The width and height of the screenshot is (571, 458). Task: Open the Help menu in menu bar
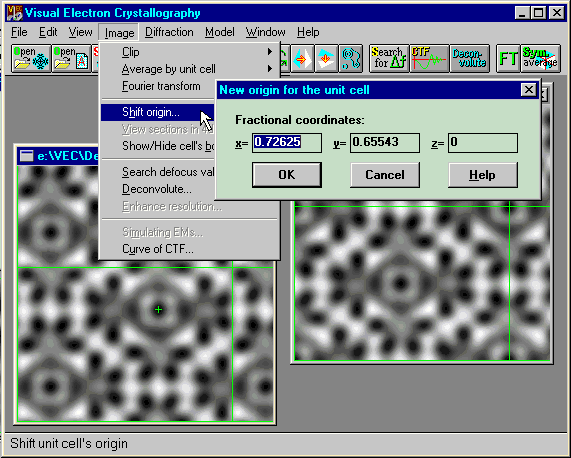click(308, 32)
